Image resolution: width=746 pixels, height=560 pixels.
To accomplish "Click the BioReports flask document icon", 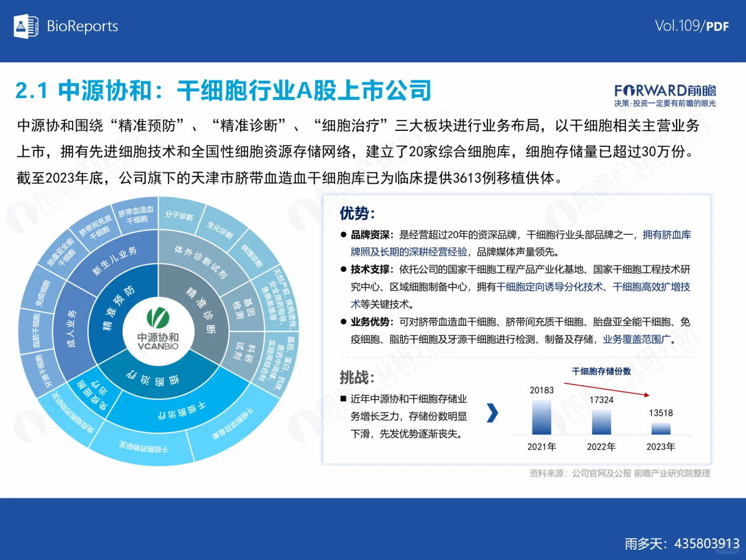I will 26,26.
